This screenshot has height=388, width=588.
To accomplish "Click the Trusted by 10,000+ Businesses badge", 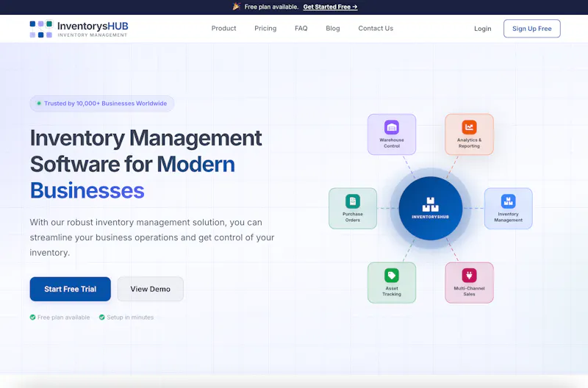I will 101,104.
